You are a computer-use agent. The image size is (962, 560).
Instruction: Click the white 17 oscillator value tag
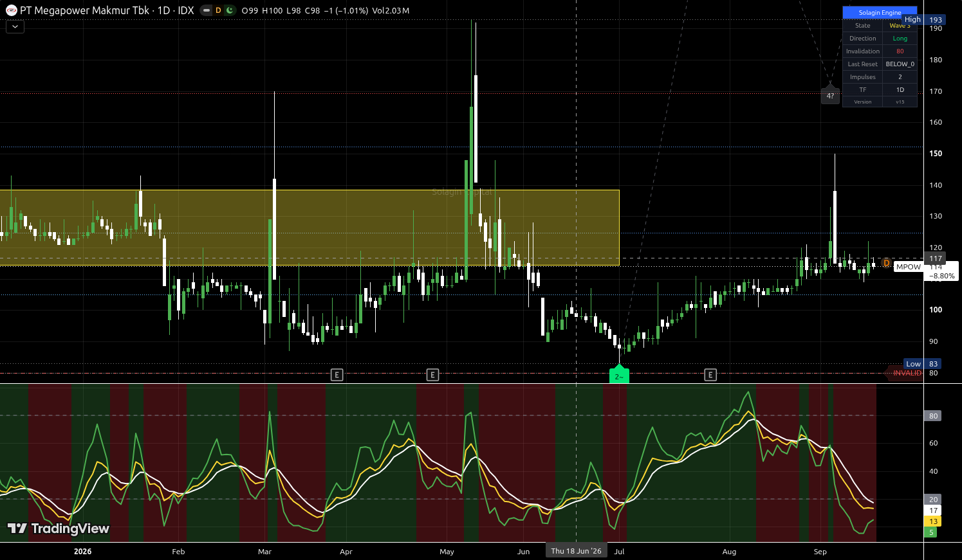[933, 510]
